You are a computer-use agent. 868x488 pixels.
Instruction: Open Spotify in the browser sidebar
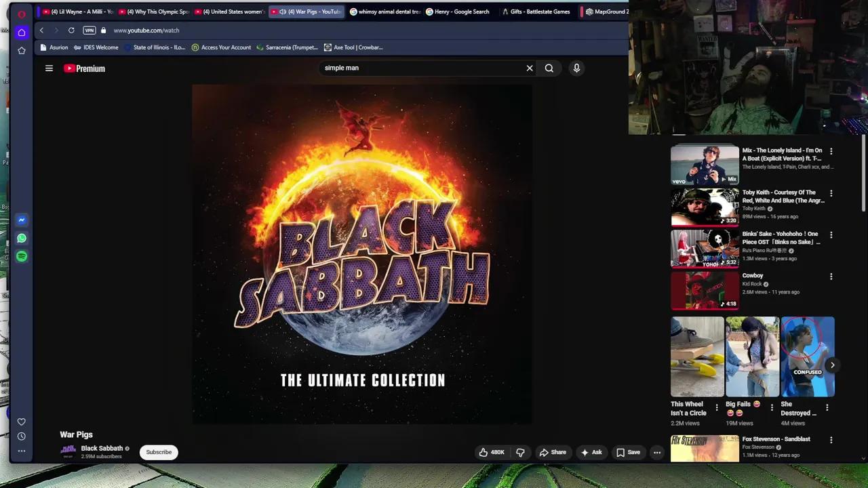coord(21,256)
